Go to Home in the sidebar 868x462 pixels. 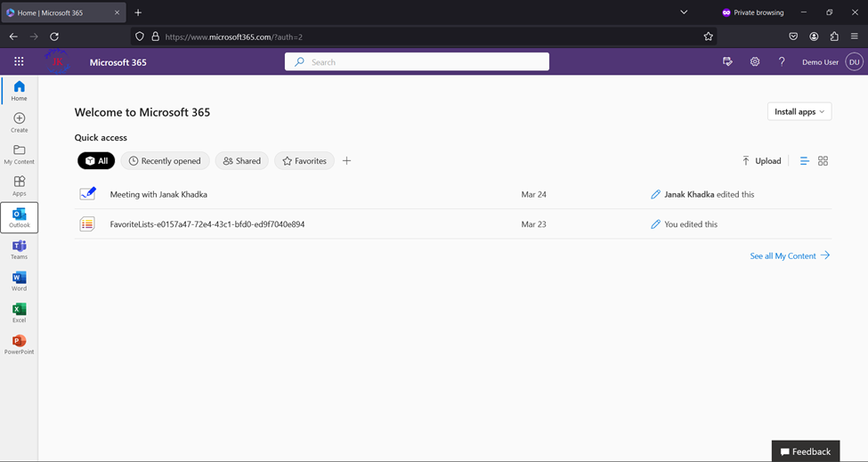[20, 91]
